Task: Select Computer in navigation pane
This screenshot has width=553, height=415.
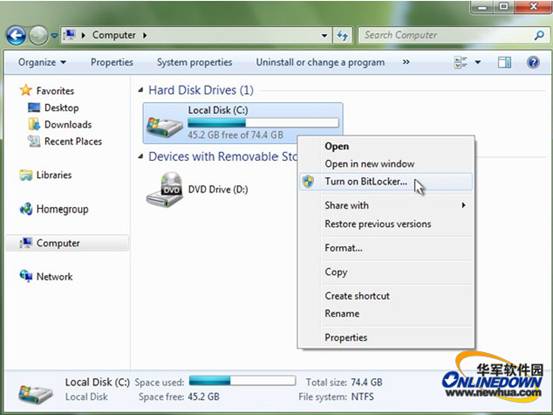Action: (58, 243)
